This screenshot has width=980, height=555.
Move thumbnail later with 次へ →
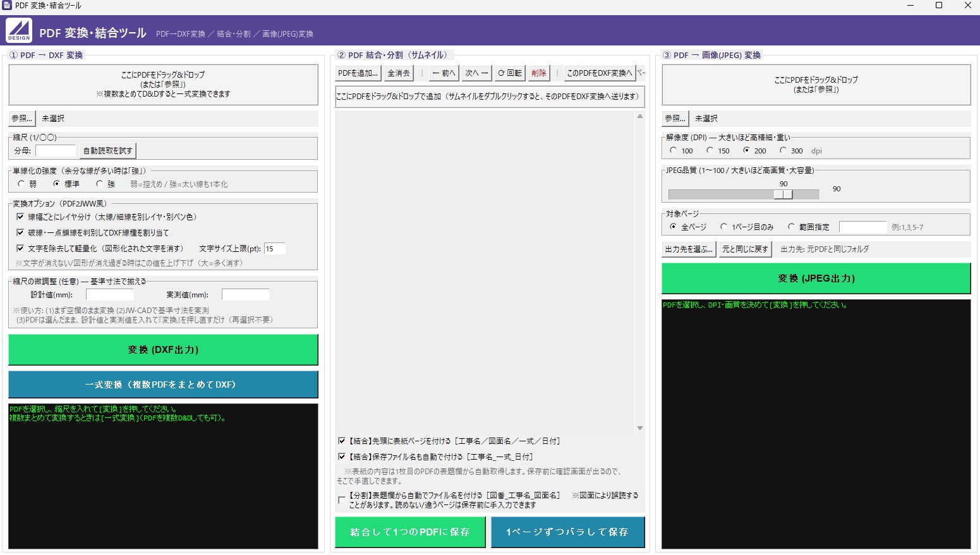[476, 73]
